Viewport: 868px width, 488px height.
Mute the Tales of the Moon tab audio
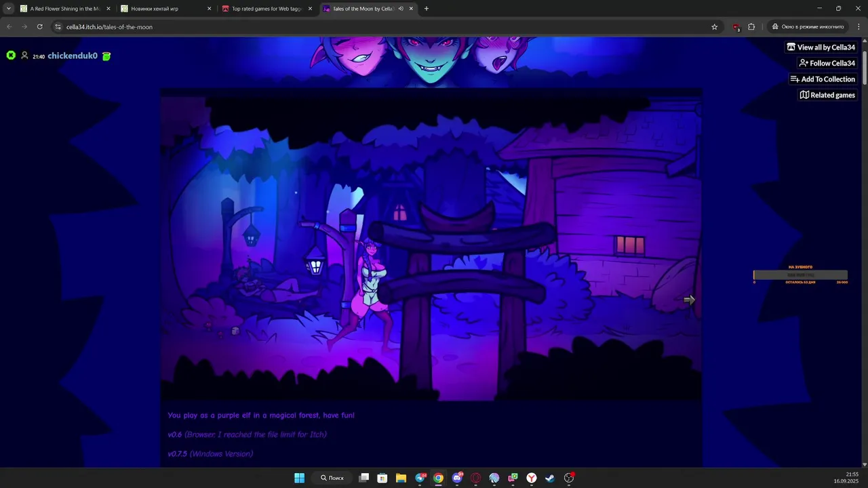(x=401, y=9)
